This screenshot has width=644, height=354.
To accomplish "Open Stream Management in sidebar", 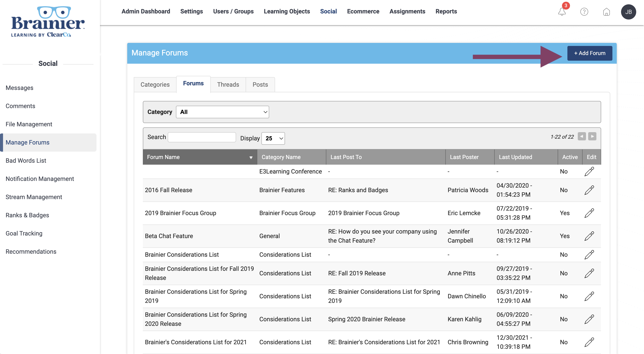I will (34, 197).
